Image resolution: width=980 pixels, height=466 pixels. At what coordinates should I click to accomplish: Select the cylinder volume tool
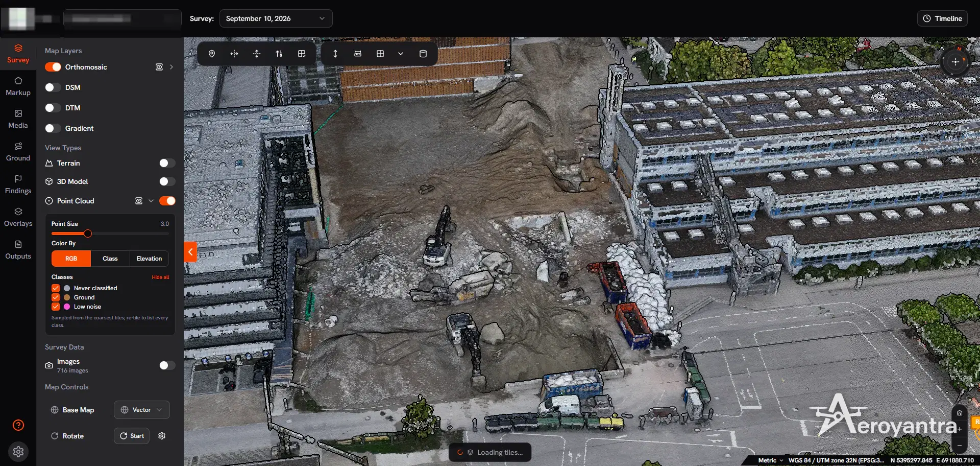[x=423, y=54]
